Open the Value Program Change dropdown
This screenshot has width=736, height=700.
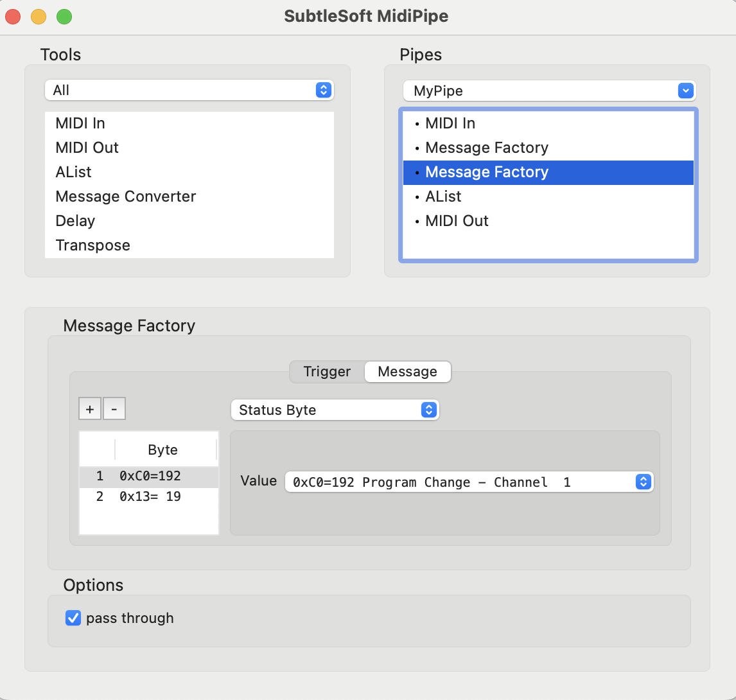(x=469, y=482)
